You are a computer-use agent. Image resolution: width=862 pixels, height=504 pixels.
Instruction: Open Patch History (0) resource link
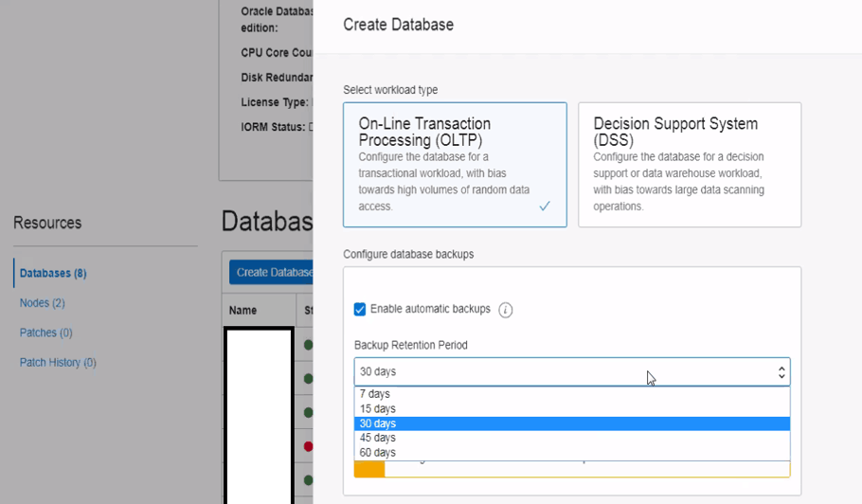click(58, 362)
